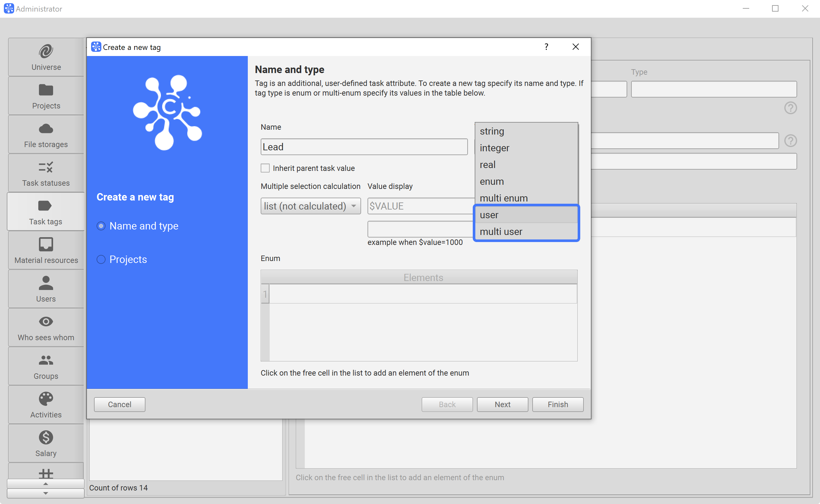Image resolution: width=820 pixels, height=504 pixels.
Task: Click the dialog help question mark
Action: coord(546,47)
